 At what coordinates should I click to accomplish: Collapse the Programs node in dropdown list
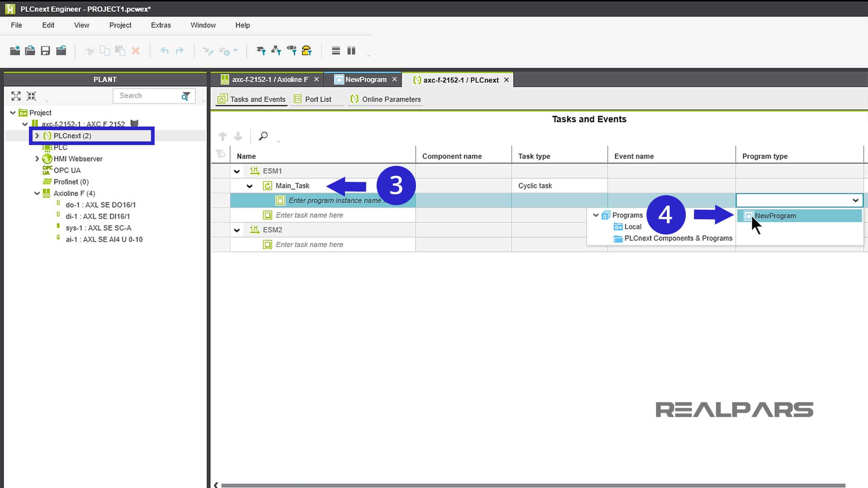click(x=596, y=215)
